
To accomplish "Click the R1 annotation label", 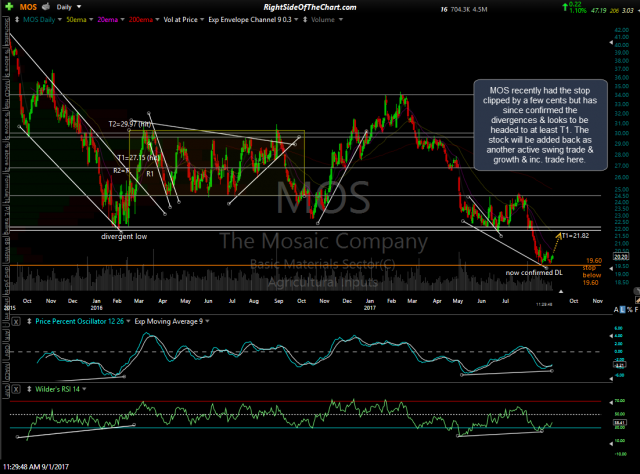I will [x=150, y=174].
